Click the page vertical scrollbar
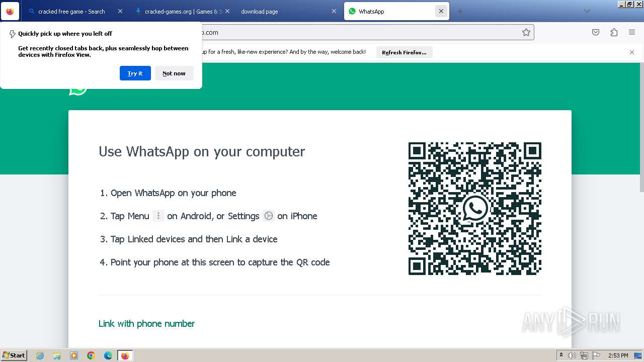 [641, 127]
